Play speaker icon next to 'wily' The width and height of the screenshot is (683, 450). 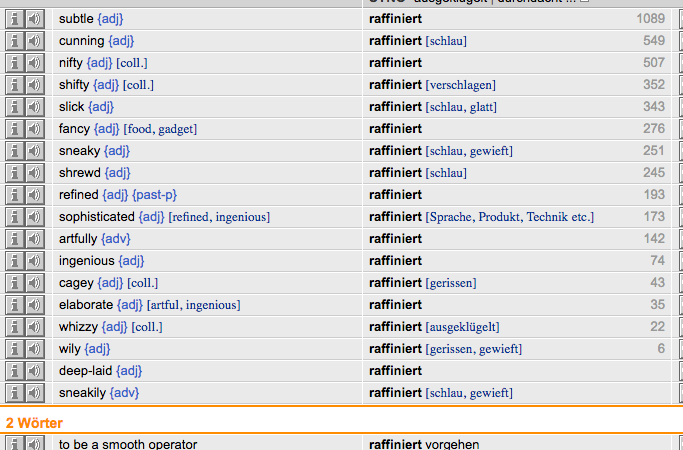coord(34,349)
